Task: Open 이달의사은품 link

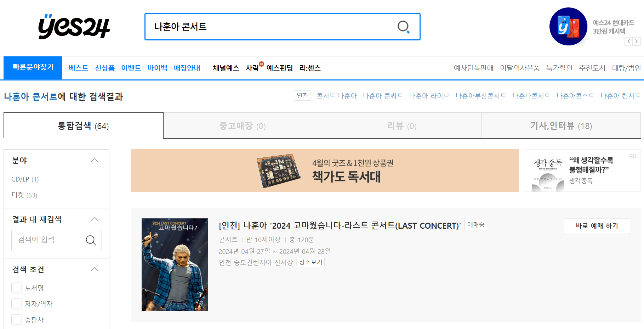Action: [520, 68]
